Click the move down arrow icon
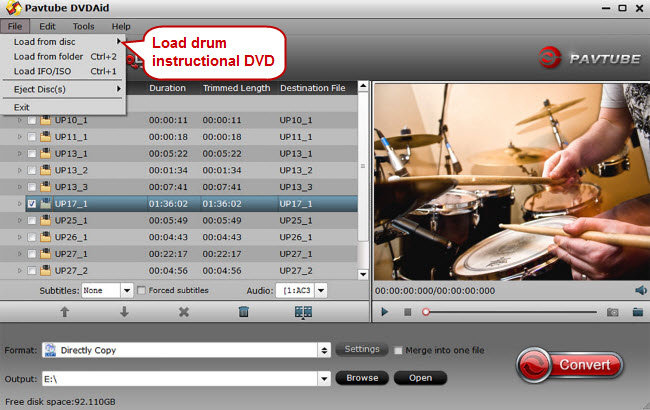650x410 pixels. point(124,312)
